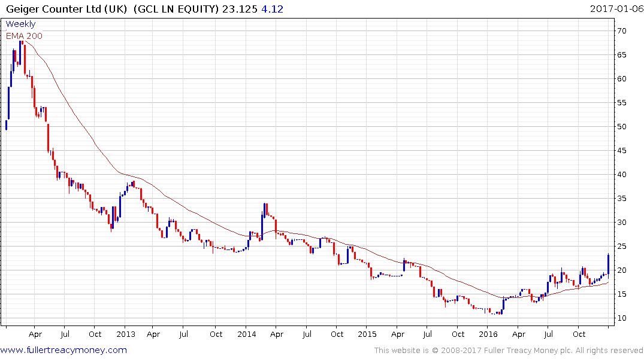Click the 40 price axis label
The image size is (644, 359).
click(x=621, y=174)
